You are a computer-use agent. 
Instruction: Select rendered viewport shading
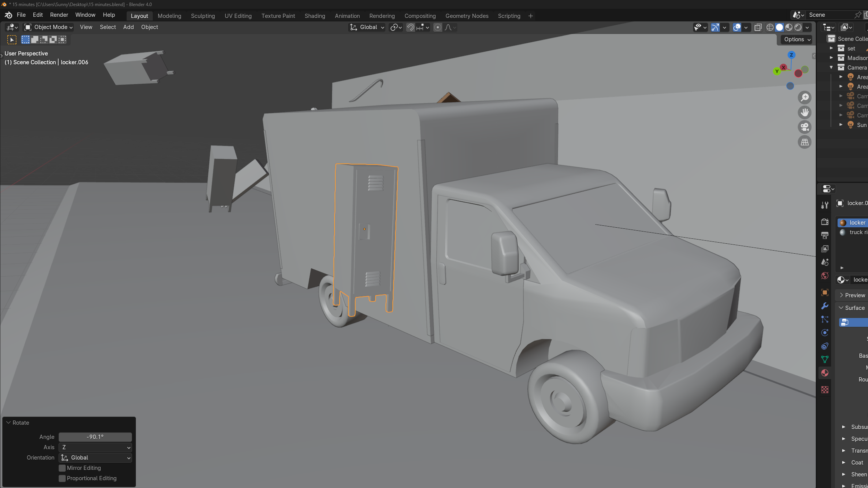tap(798, 27)
